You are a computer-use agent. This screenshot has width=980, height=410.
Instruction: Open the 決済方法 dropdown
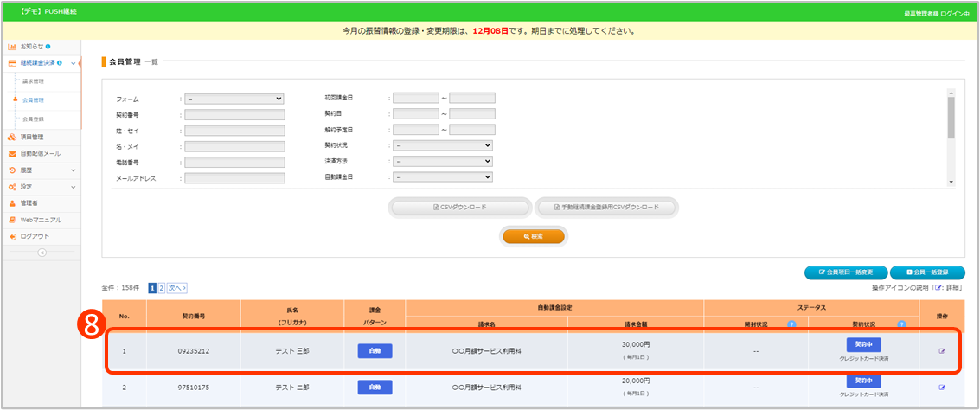tap(442, 161)
